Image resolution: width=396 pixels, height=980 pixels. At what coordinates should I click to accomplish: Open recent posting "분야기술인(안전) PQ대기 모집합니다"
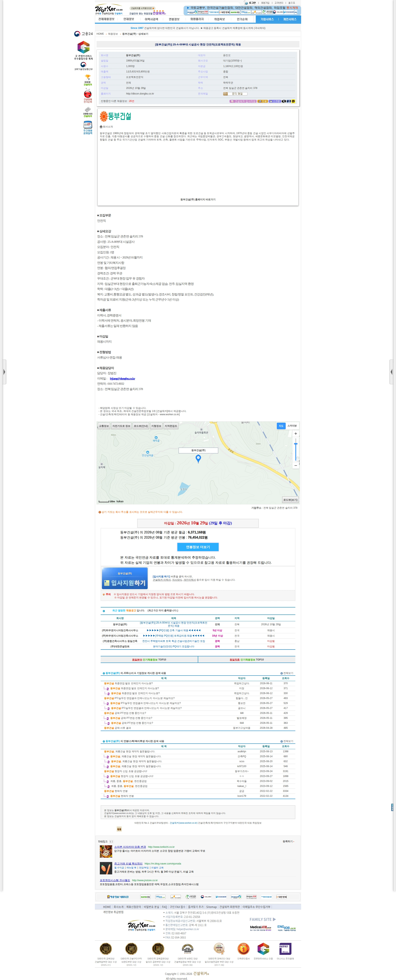pos(173,646)
